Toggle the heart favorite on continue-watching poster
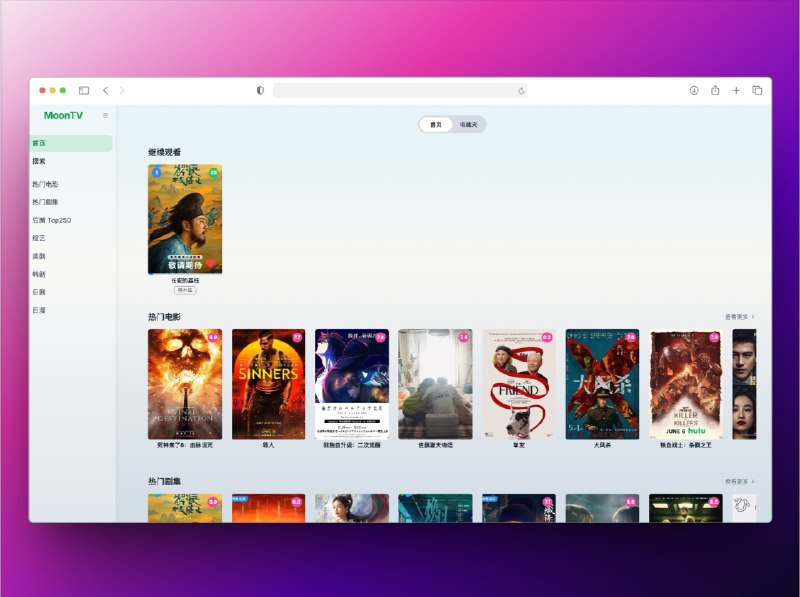The width and height of the screenshot is (800, 597). click(211, 263)
